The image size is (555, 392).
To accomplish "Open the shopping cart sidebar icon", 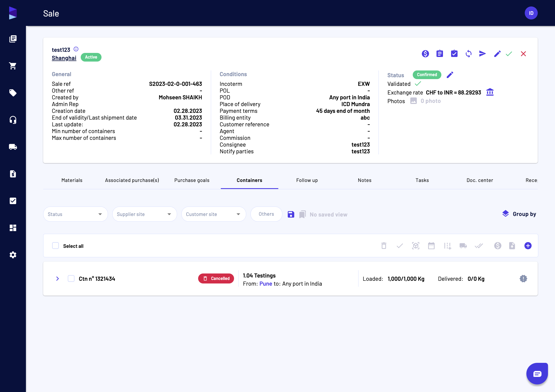I will coord(13,66).
